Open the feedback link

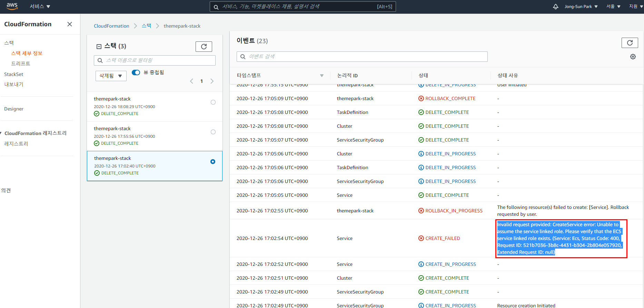coord(6,190)
